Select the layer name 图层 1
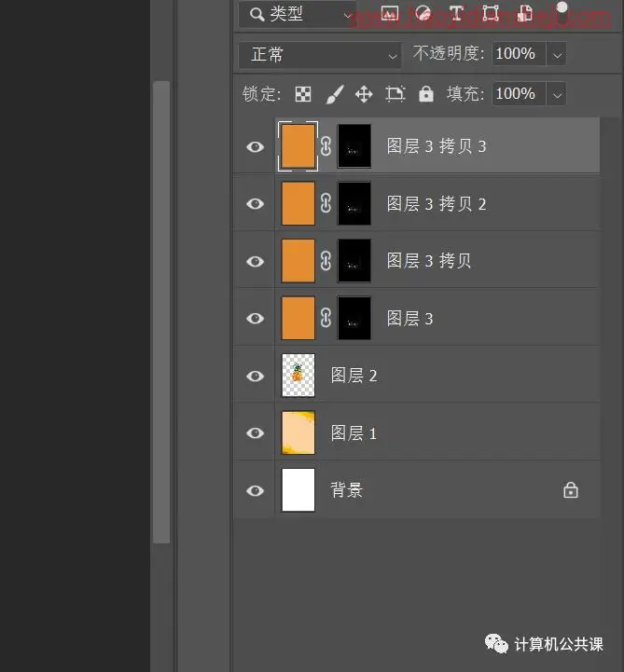 (354, 433)
